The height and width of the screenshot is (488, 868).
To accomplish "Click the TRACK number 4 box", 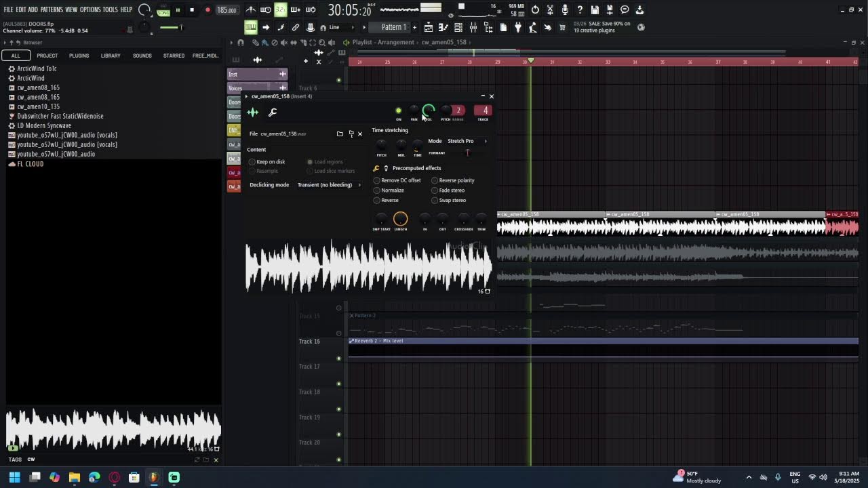I will pos(483,110).
